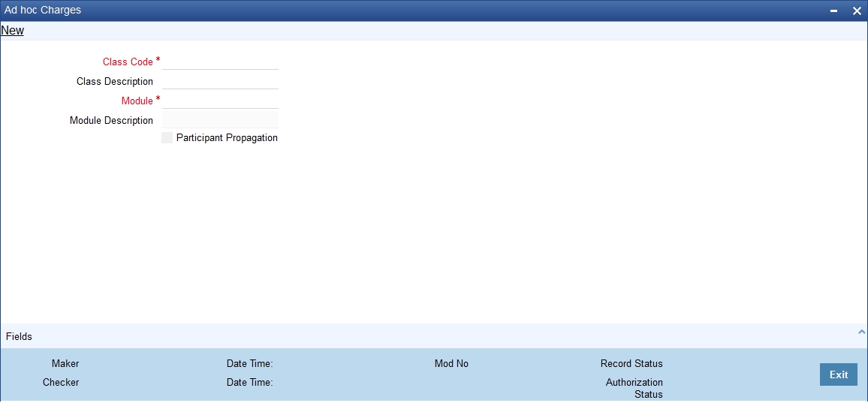Image resolution: width=868 pixels, height=406 pixels.
Task: Click the Checker label in footer
Action: click(x=61, y=382)
